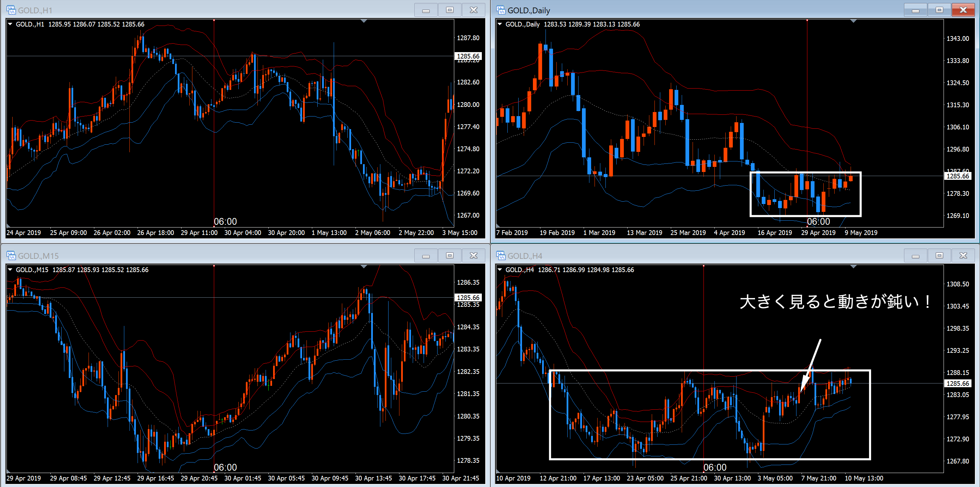Click the 1285.66 price label on Daily chart
This screenshot has height=487, width=980.
[x=958, y=176]
